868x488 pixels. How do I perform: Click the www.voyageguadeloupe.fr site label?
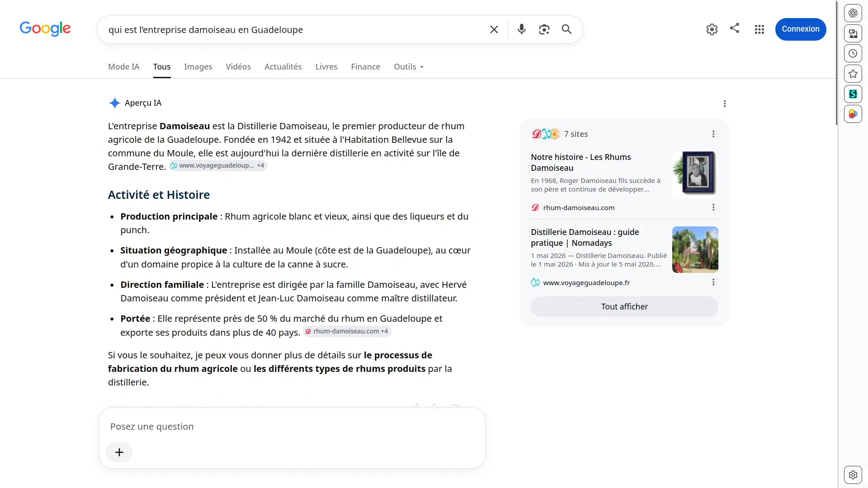pyautogui.click(x=586, y=283)
